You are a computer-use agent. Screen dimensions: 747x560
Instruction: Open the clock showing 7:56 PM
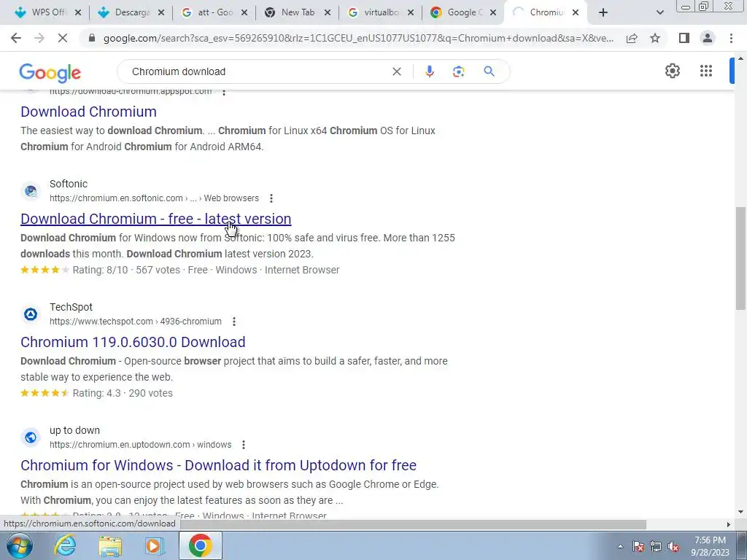(x=710, y=546)
